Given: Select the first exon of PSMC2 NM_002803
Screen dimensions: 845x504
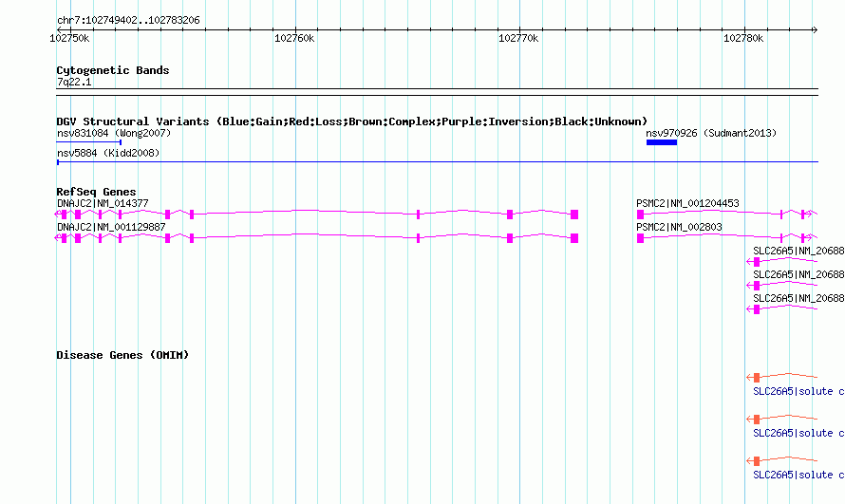Looking at the screenshot, I should (640, 238).
